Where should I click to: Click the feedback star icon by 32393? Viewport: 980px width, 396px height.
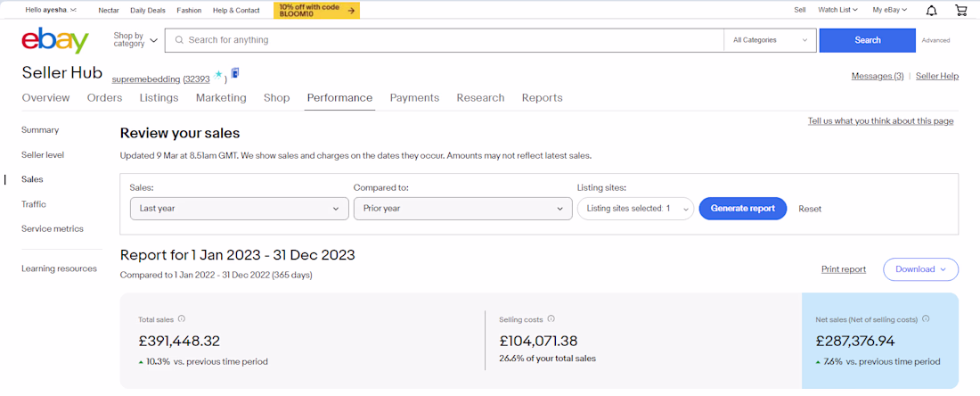click(x=217, y=76)
